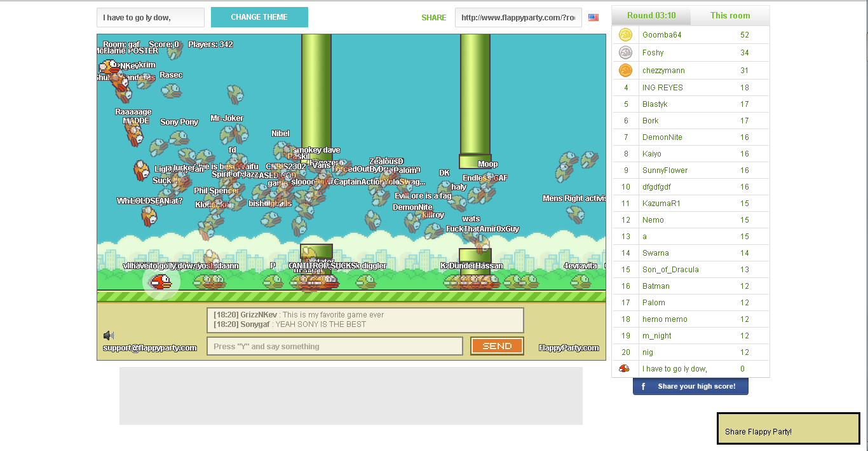Open the FlappyParty.com link
This screenshot has height=451, width=868.
tap(569, 348)
